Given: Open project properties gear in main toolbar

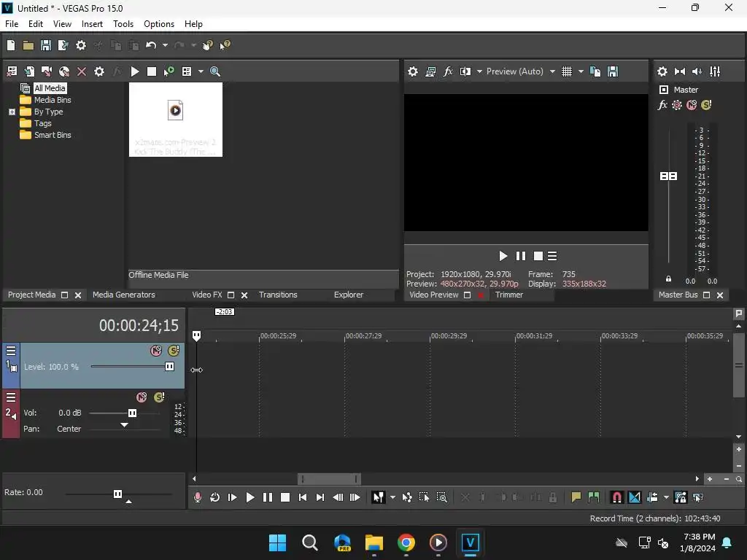Looking at the screenshot, I should [81, 45].
